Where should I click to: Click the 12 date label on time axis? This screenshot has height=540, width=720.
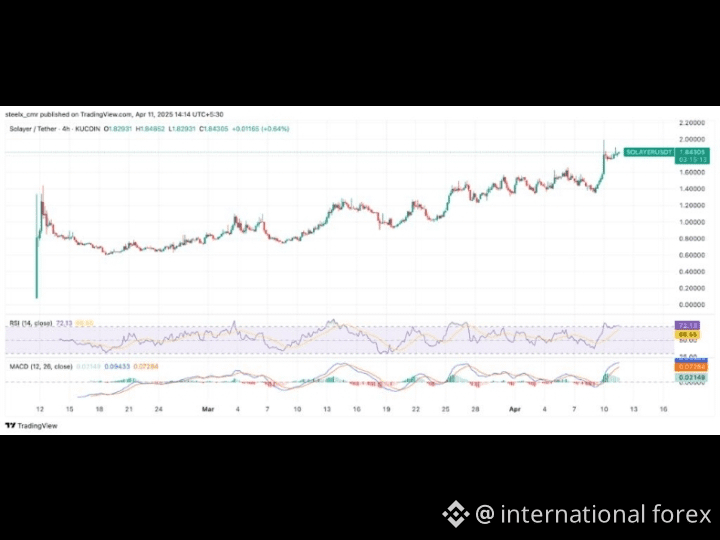40,409
